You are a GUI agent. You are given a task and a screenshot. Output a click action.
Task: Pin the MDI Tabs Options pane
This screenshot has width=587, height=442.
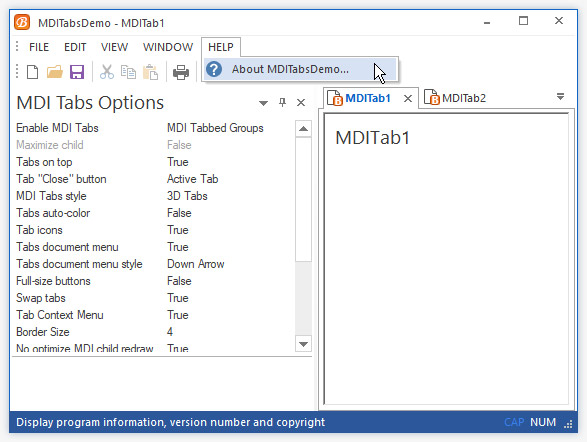coord(283,102)
